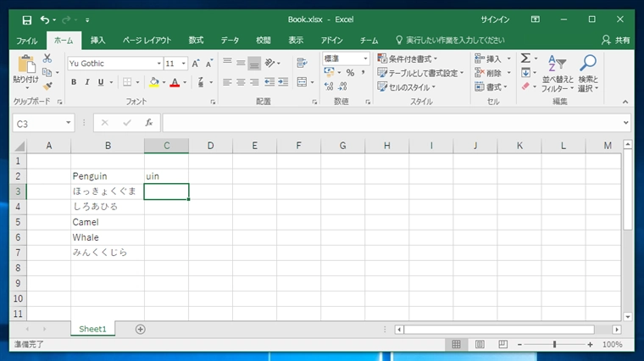Screen dimensions: 644x361
Task: Collapse the ribbon with the chevron
Action: pyautogui.click(x=625, y=102)
